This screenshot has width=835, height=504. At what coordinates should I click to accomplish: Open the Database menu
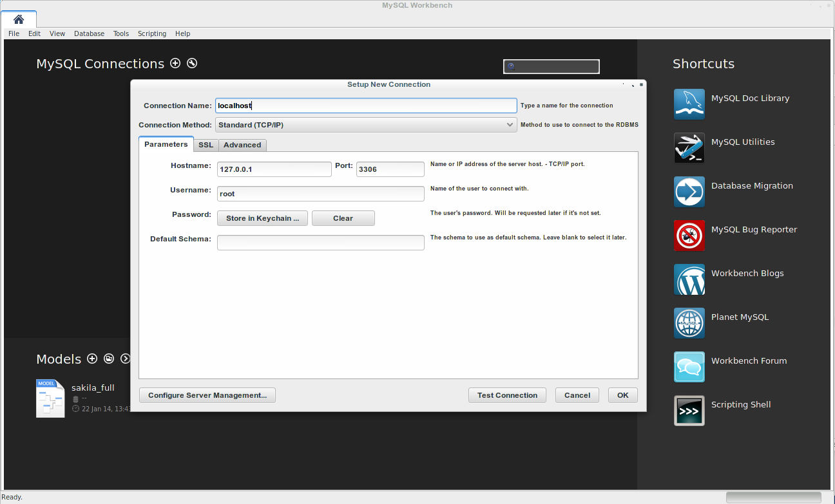coord(89,33)
